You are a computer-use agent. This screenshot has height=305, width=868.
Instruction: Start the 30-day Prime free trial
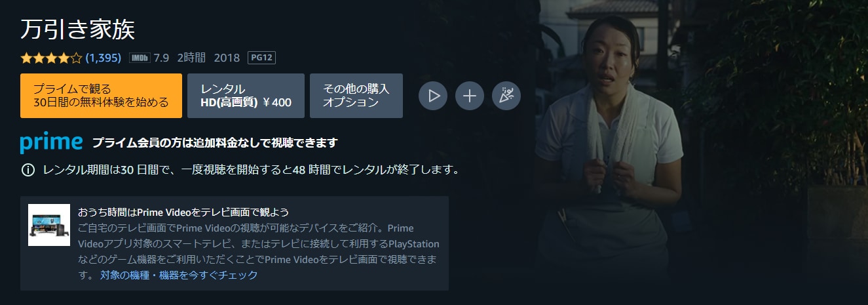pos(101,96)
